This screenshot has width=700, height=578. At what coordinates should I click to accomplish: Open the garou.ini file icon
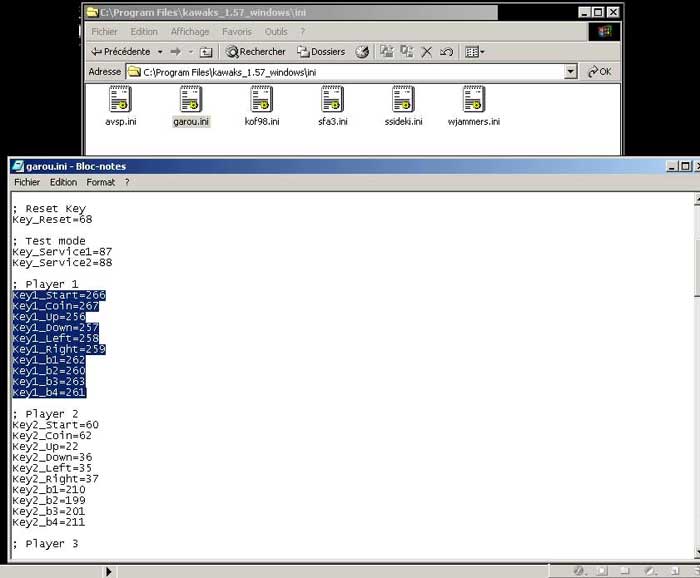[191, 100]
